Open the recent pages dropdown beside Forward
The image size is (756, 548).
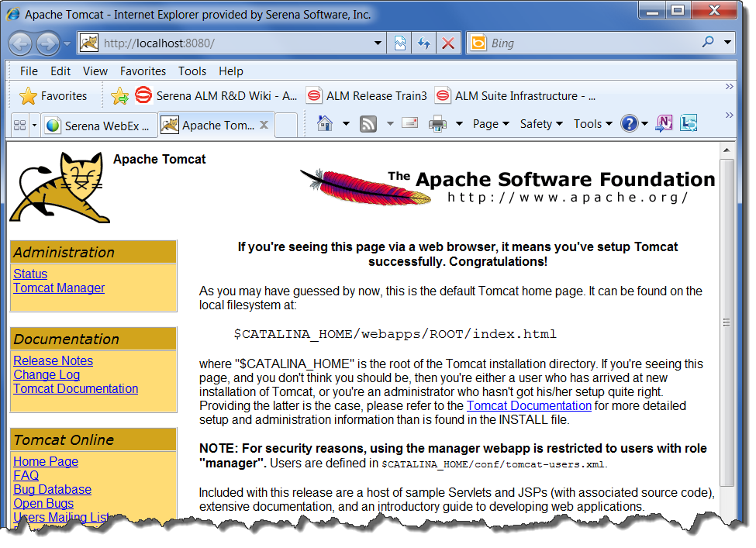click(x=67, y=44)
